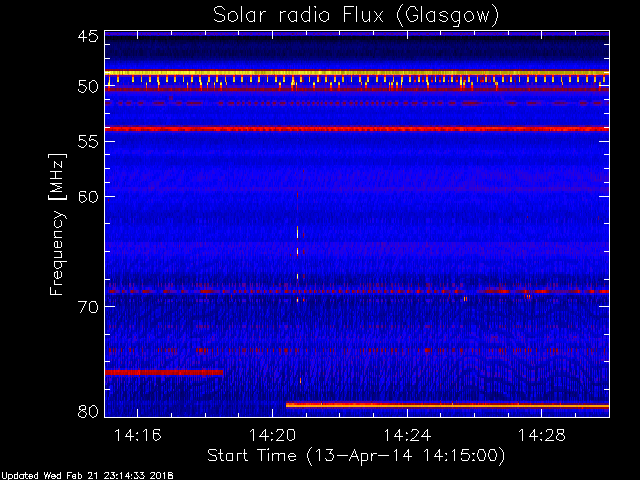Screen dimensions: 640x480
Task: Click the '60' frequency tick label
Action: (88, 196)
